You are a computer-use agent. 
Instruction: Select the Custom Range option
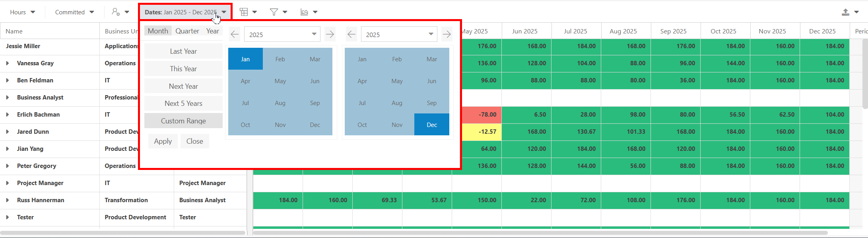[183, 121]
